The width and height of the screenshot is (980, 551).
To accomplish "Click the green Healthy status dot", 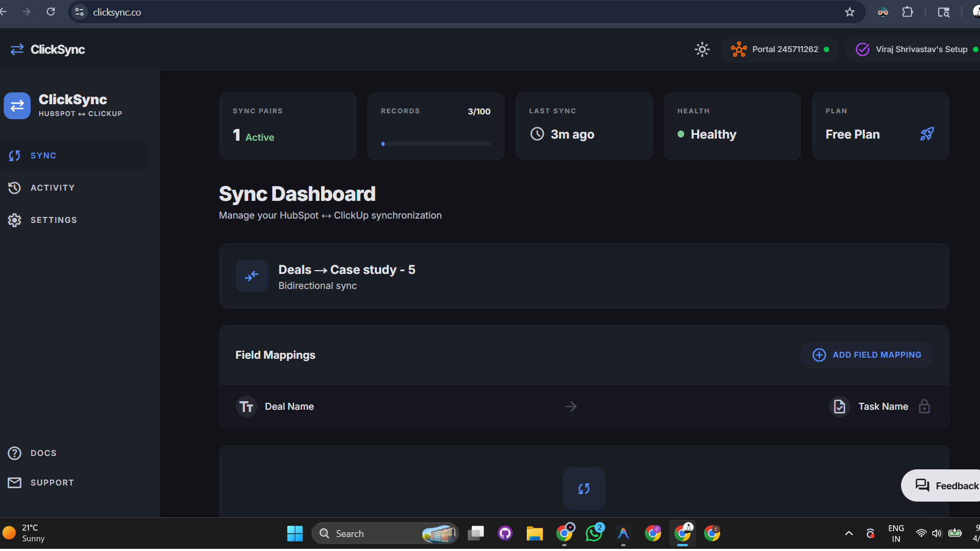I will [x=681, y=134].
